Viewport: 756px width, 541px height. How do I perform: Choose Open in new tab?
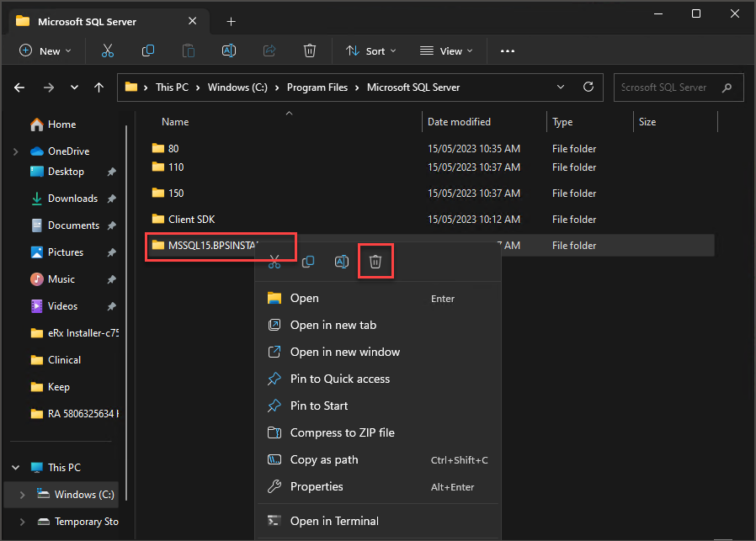tap(378, 325)
